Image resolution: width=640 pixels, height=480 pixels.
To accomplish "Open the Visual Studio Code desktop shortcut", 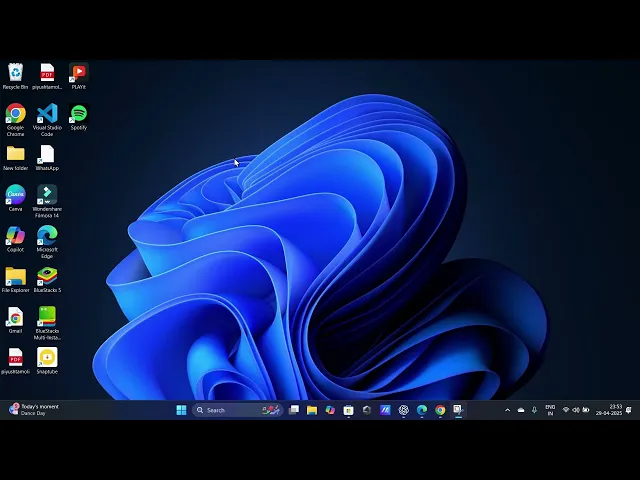I will 47,114.
